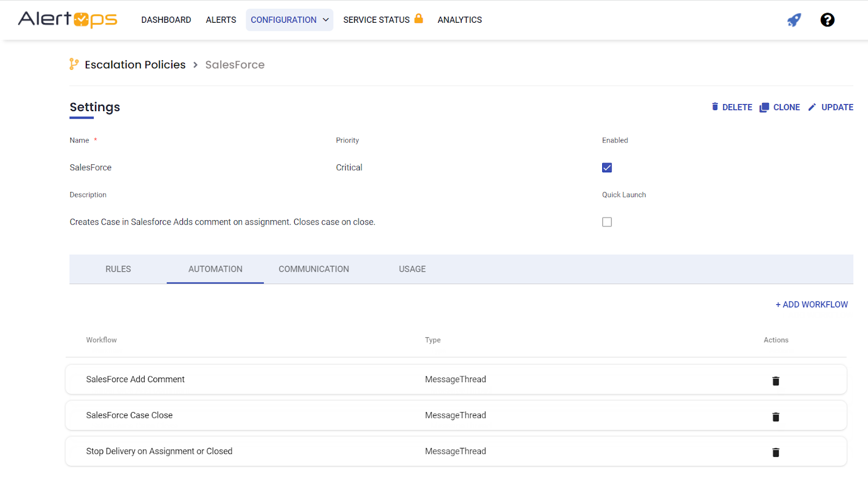Switch to the Rules tab

pyautogui.click(x=118, y=269)
